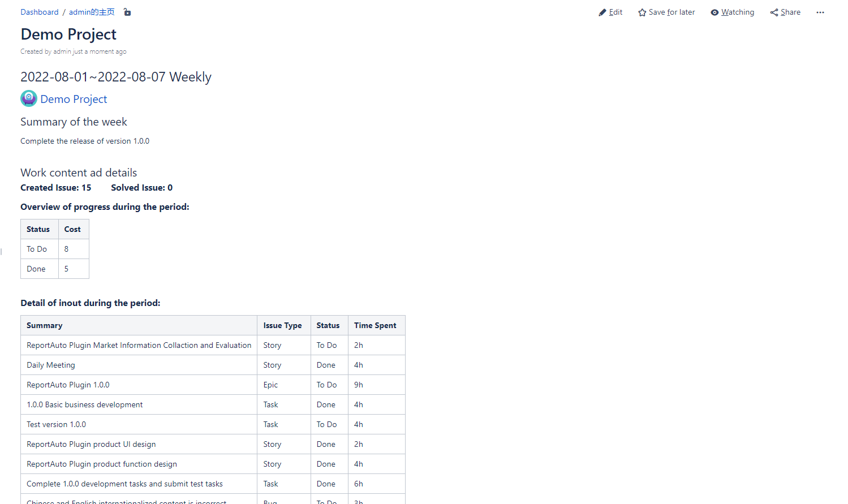The height and width of the screenshot is (504, 848).
Task: Go to Dashboard breadcrumb link
Action: [x=39, y=12]
